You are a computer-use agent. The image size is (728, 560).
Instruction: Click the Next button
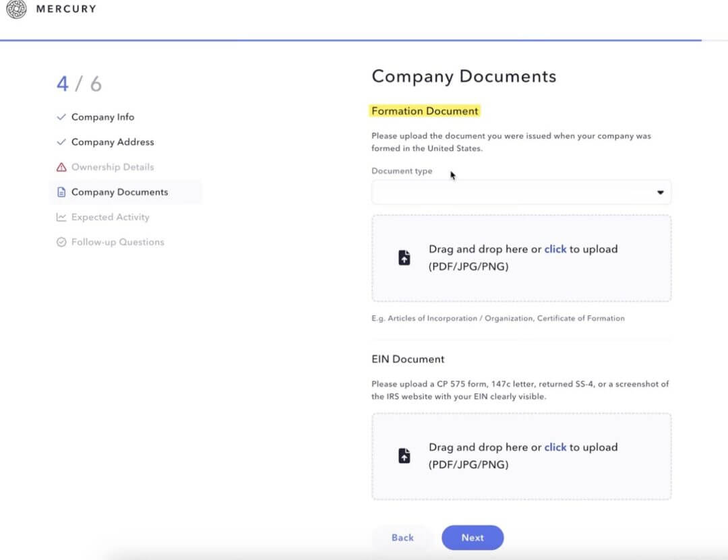(473, 538)
